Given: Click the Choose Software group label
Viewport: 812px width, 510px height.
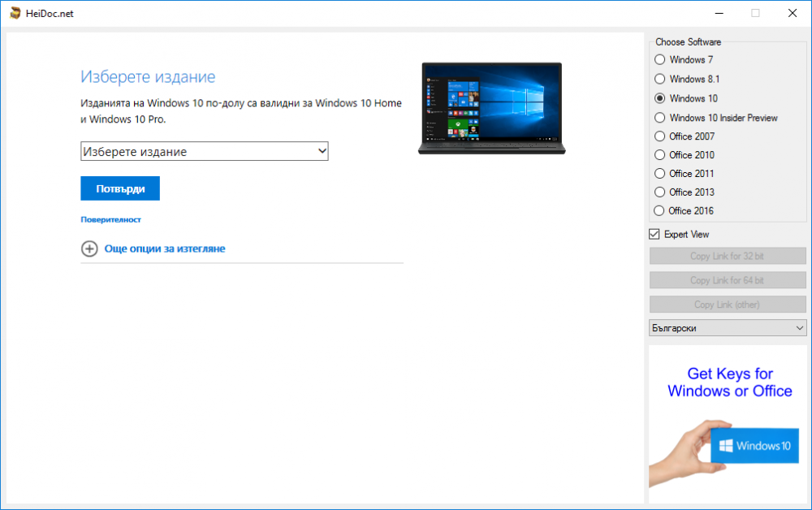Looking at the screenshot, I should pyautogui.click(x=689, y=42).
